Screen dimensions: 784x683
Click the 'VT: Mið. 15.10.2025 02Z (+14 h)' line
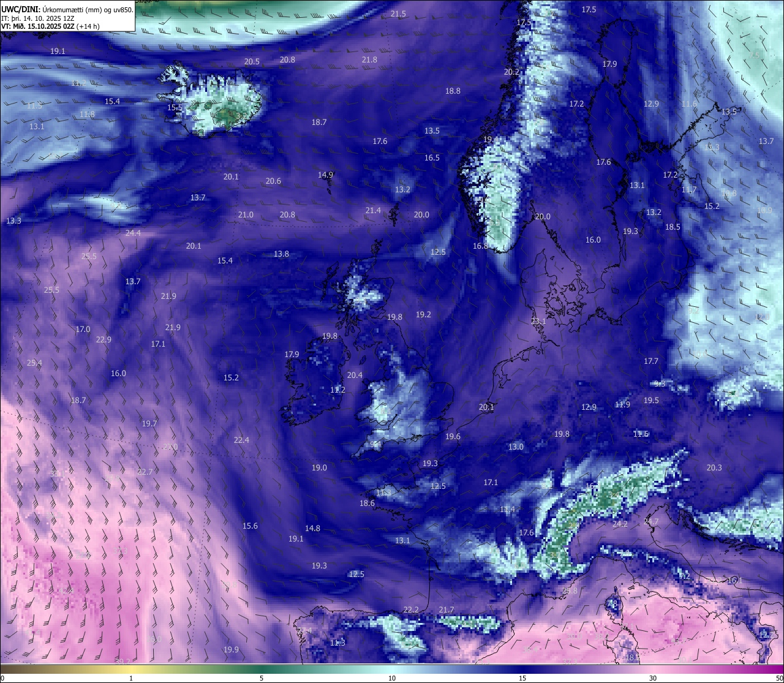point(50,26)
